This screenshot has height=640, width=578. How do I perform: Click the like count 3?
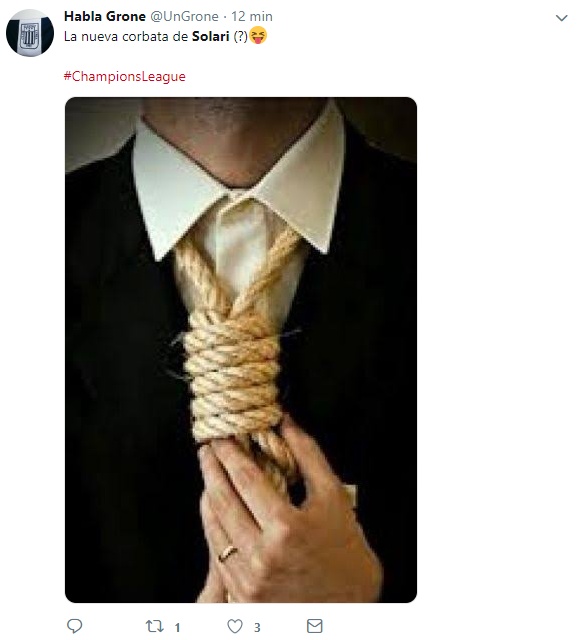[x=257, y=627]
